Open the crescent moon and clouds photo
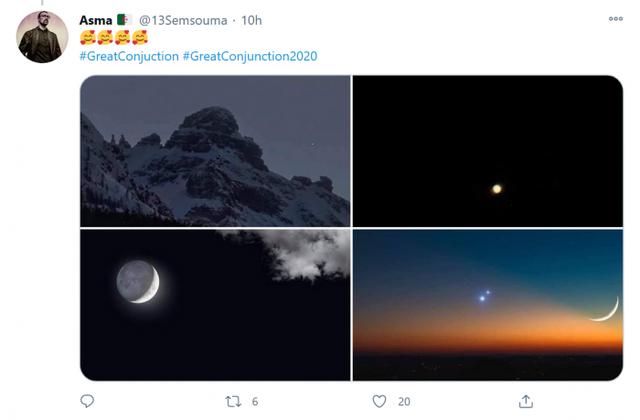 tap(215, 305)
